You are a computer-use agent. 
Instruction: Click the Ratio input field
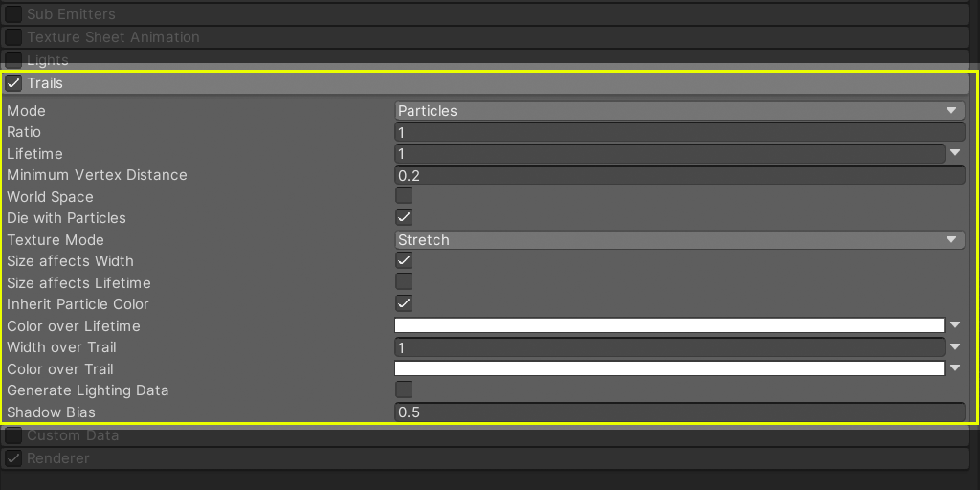[679, 132]
